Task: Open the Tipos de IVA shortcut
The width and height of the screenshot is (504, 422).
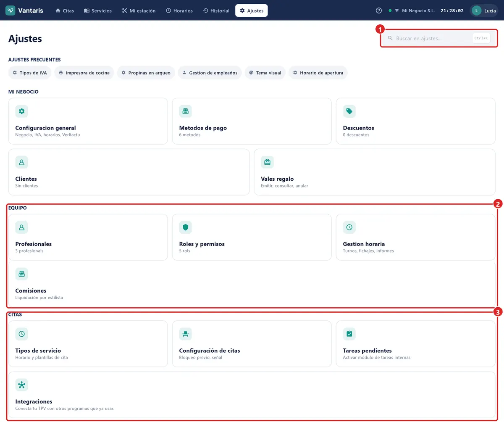Action: [x=30, y=73]
